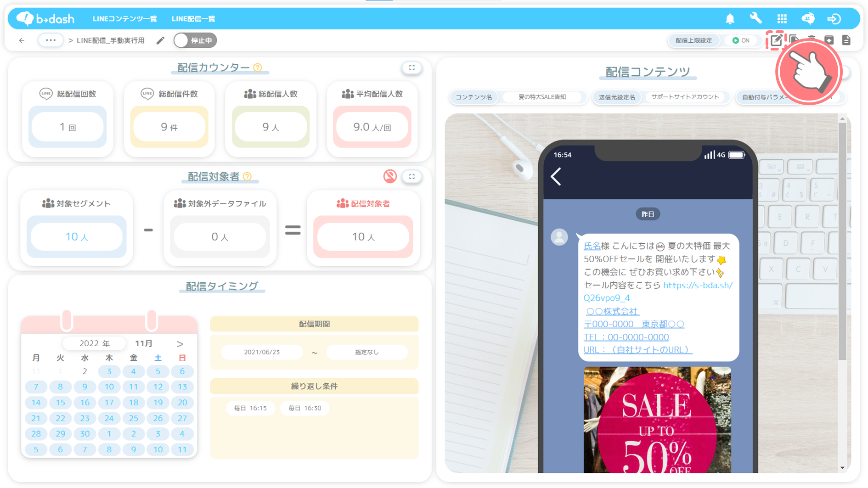868x488 pixels.
Task: Toggle 配信上限設定 ON switch
Action: click(x=741, y=40)
